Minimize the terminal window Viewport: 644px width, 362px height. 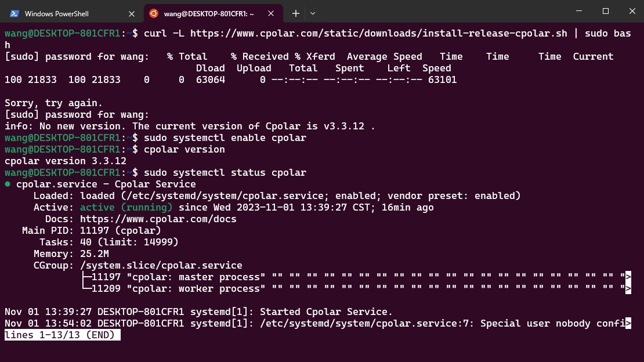point(579,11)
